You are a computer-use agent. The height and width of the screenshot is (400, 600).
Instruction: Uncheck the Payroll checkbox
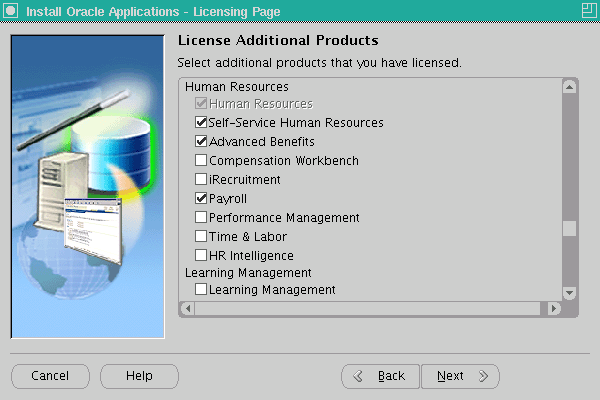coord(201,199)
